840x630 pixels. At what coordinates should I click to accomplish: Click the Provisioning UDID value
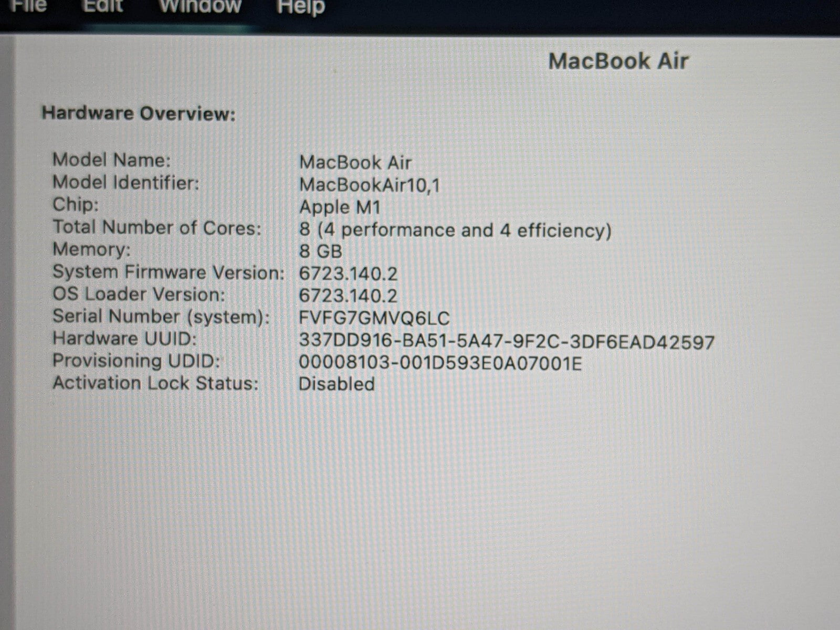(x=440, y=363)
